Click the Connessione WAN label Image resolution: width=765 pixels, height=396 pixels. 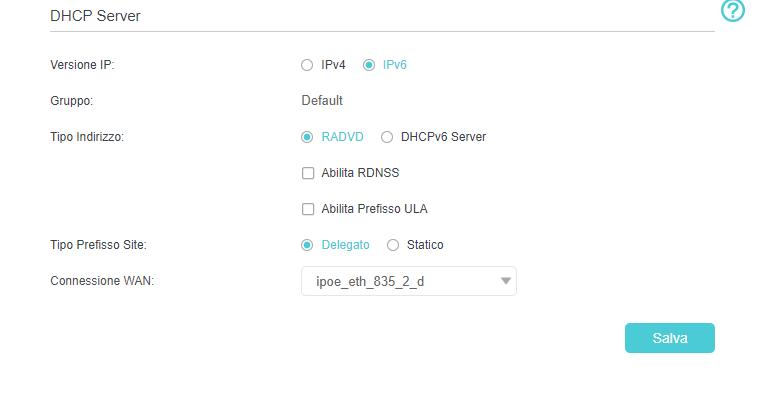102,281
